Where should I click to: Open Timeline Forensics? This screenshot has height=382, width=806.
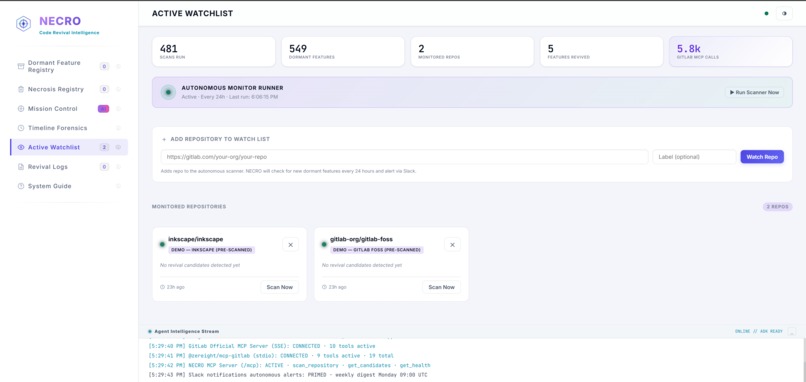coord(69,128)
